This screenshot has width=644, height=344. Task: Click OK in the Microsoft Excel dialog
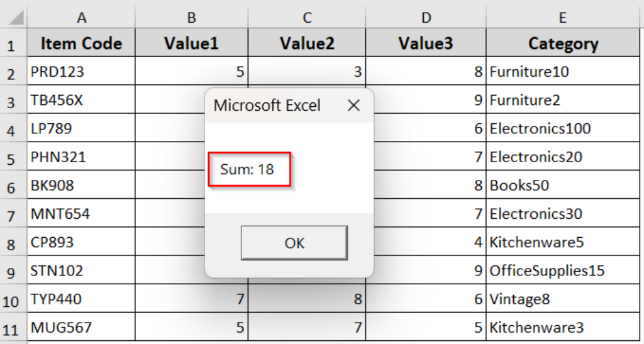[294, 243]
